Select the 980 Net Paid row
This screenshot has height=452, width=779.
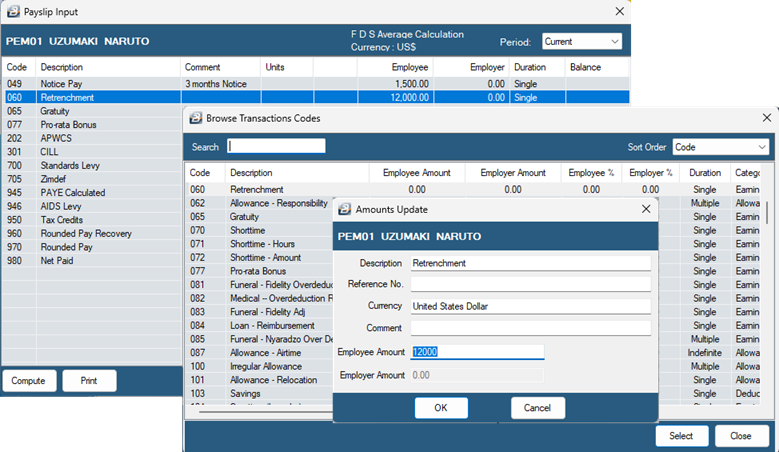click(x=93, y=260)
